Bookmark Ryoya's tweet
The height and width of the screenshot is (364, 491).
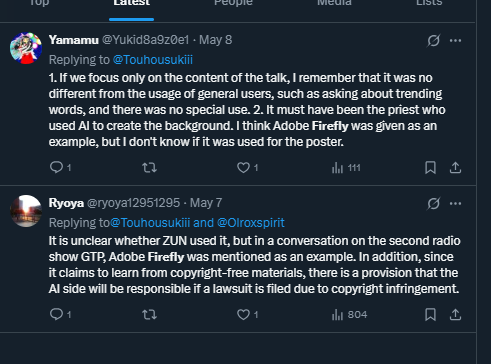[x=430, y=314]
